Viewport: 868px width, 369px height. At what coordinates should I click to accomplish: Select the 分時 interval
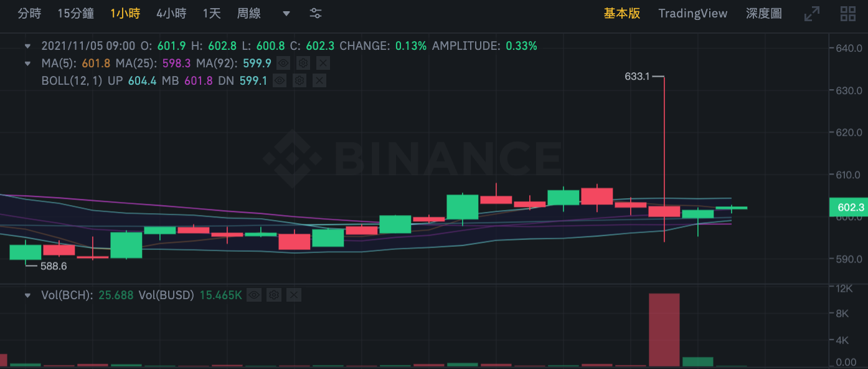(29, 14)
